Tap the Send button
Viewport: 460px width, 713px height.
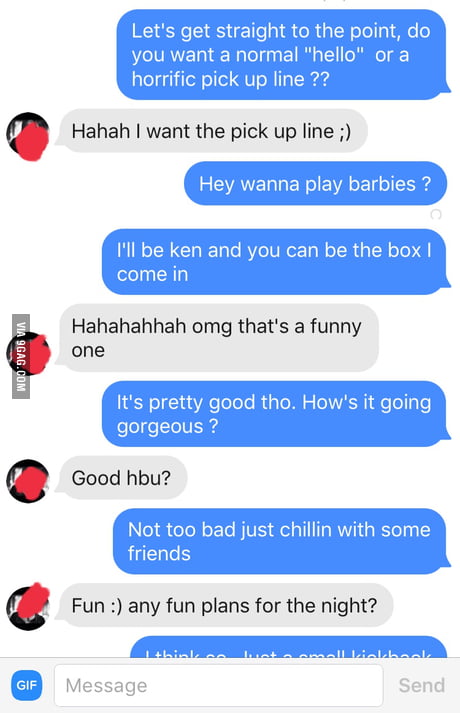pyautogui.click(x=422, y=685)
